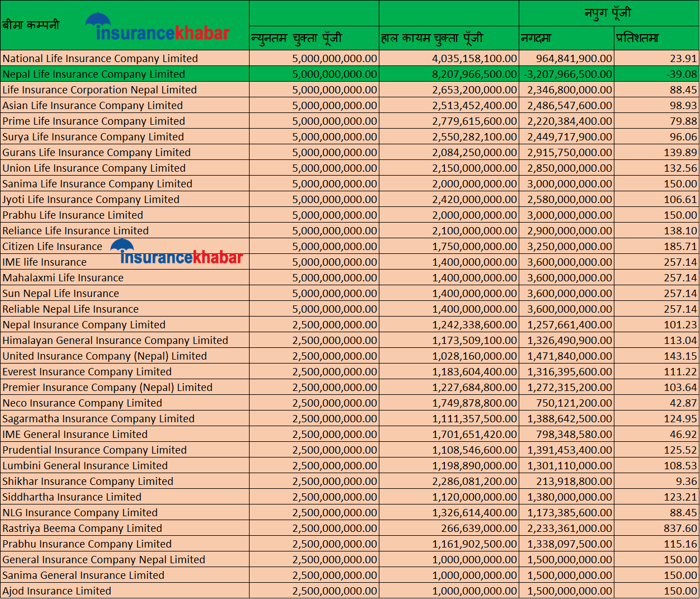Click the प्रतिशतमा sub-column header

pyautogui.click(x=637, y=38)
